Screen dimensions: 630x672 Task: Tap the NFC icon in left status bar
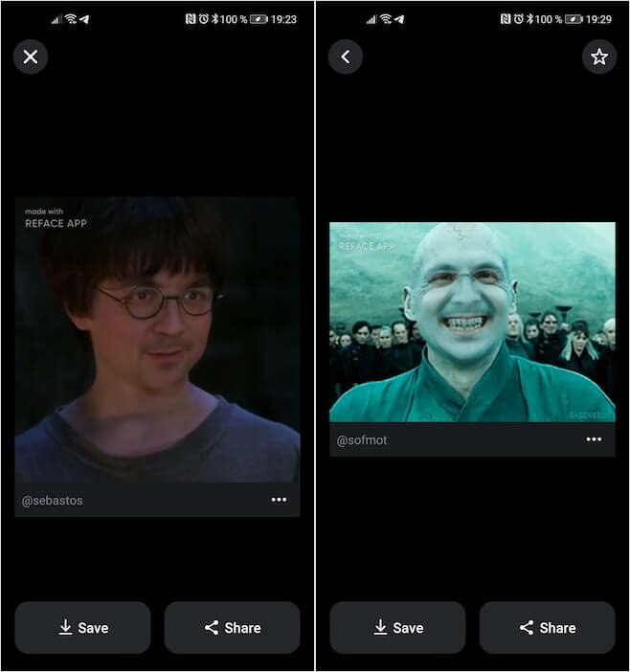point(191,19)
